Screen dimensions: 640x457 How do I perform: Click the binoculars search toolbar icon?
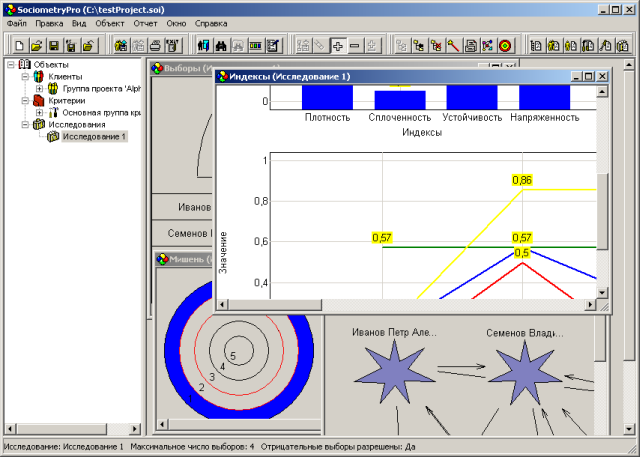pos(221,45)
